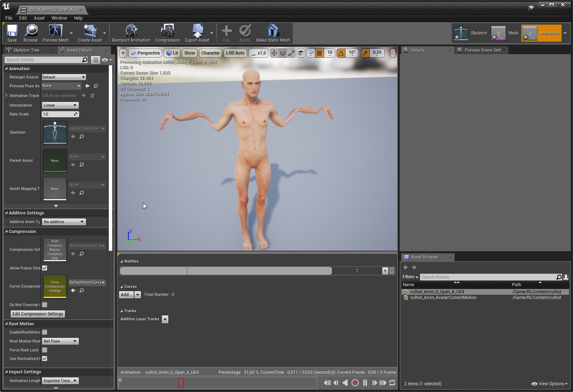Image resolution: width=573 pixels, height=392 pixels.
Task: Switch to the Skeleton editor mode
Action: tap(470, 33)
